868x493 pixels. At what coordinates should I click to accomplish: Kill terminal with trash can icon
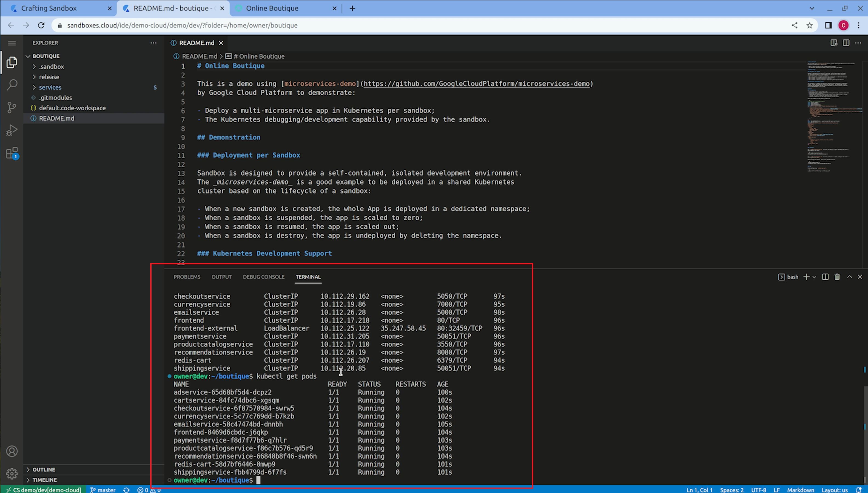point(837,277)
